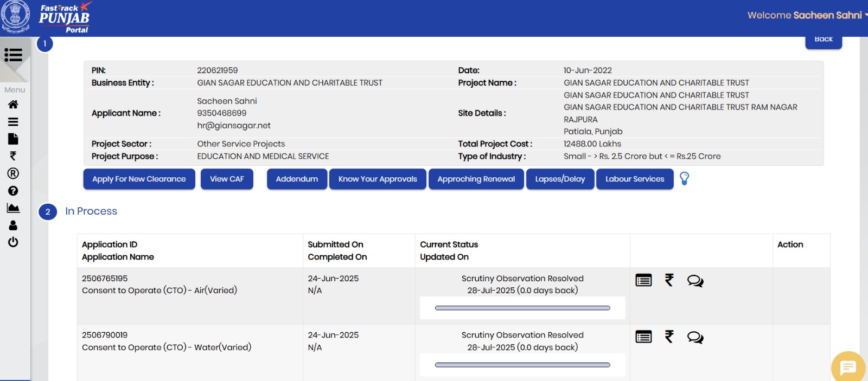Viewport: 868px width, 381px height.
Task: Open the help question mark icon
Action: (13, 191)
